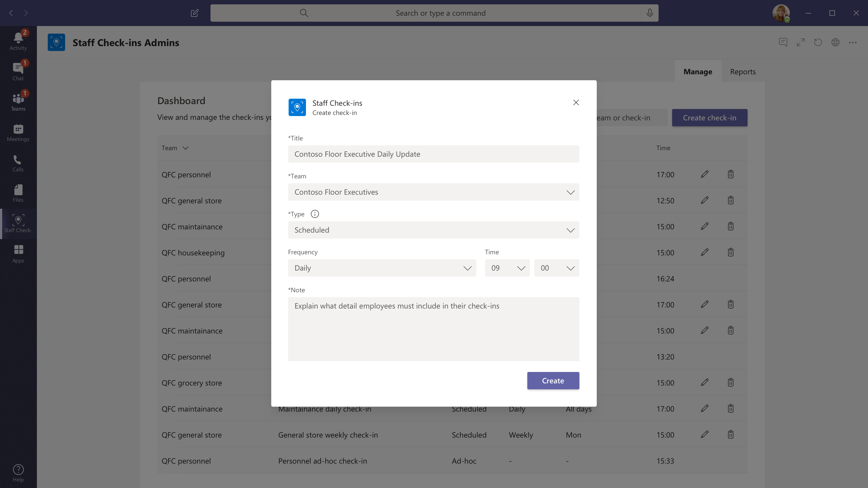
Task: Open the Type dropdown showing Scheduled
Action: 433,230
